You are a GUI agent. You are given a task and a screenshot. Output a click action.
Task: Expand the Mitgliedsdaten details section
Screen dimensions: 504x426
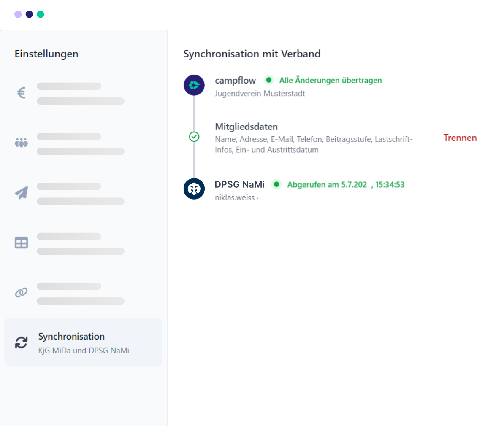point(246,127)
